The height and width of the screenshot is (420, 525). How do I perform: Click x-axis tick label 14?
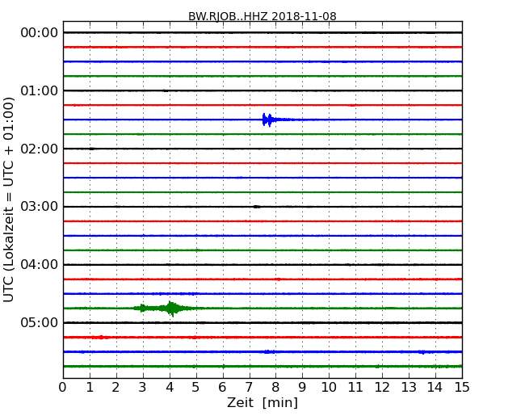coord(435,388)
